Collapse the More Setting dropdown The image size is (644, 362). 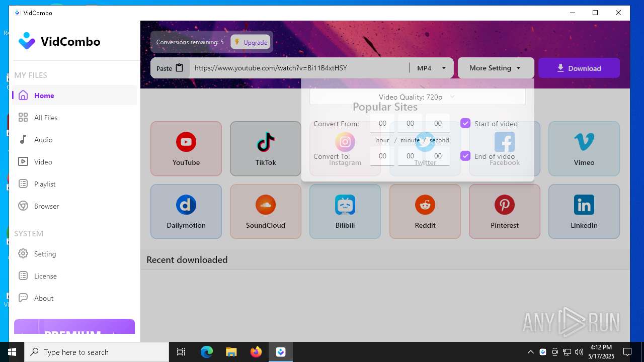(x=496, y=68)
